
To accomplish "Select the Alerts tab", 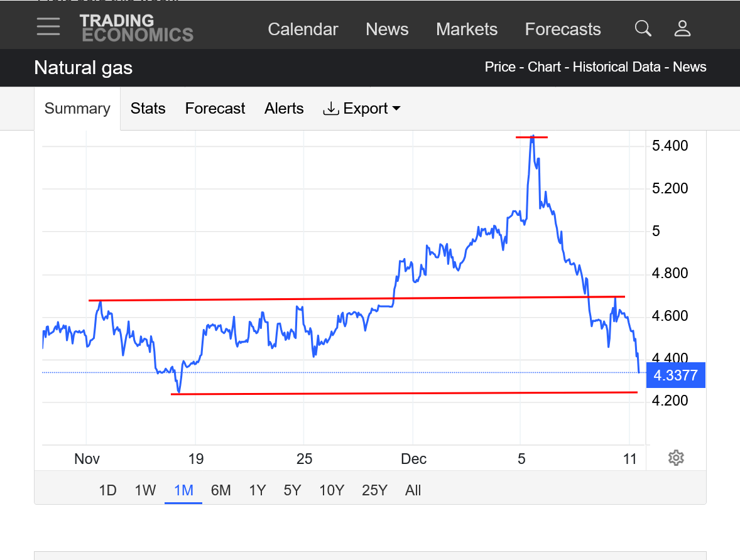I will click(x=284, y=109).
